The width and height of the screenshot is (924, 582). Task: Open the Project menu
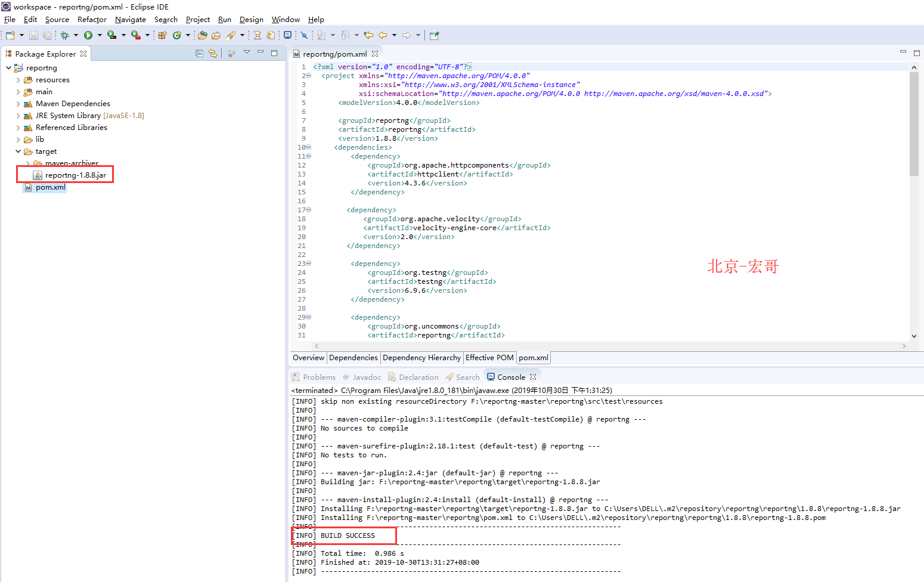(x=198, y=19)
